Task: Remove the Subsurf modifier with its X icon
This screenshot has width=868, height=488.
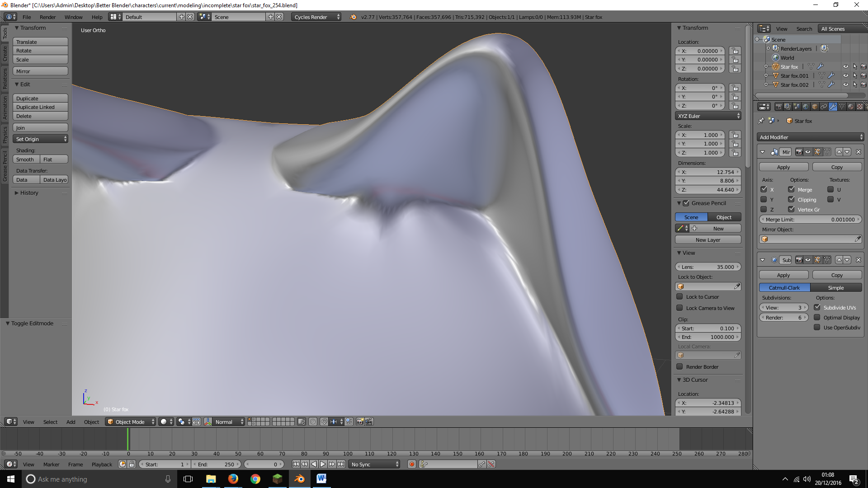Action: point(859,260)
